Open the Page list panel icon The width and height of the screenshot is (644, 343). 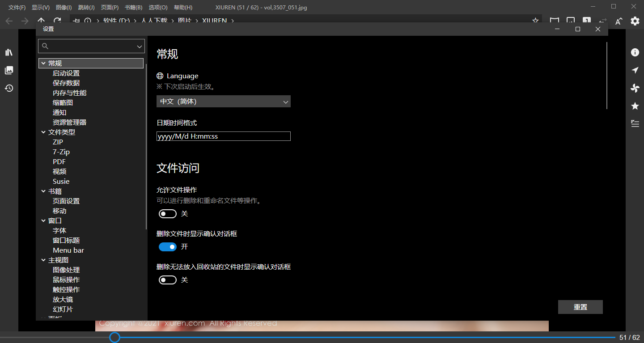pos(635,124)
